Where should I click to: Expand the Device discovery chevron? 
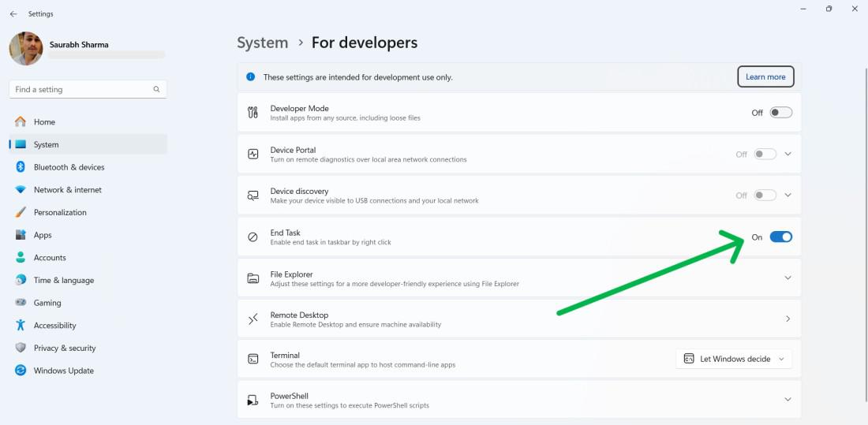point(787,195)
